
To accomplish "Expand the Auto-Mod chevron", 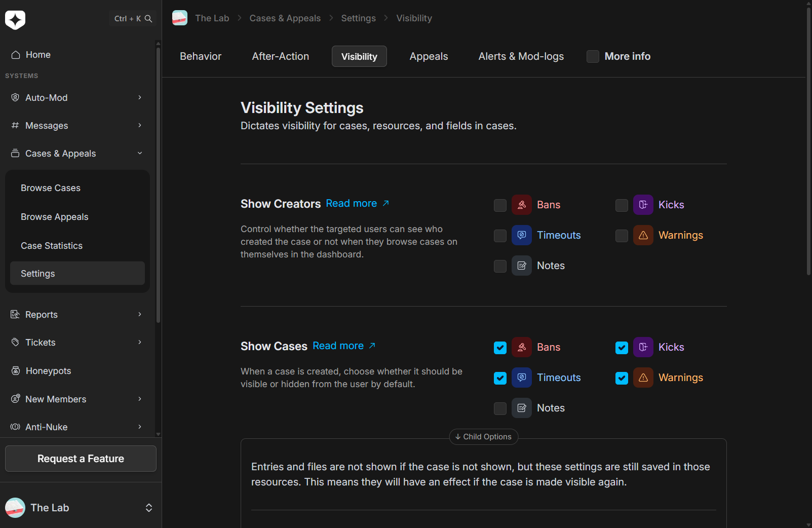I will (140, 97).
